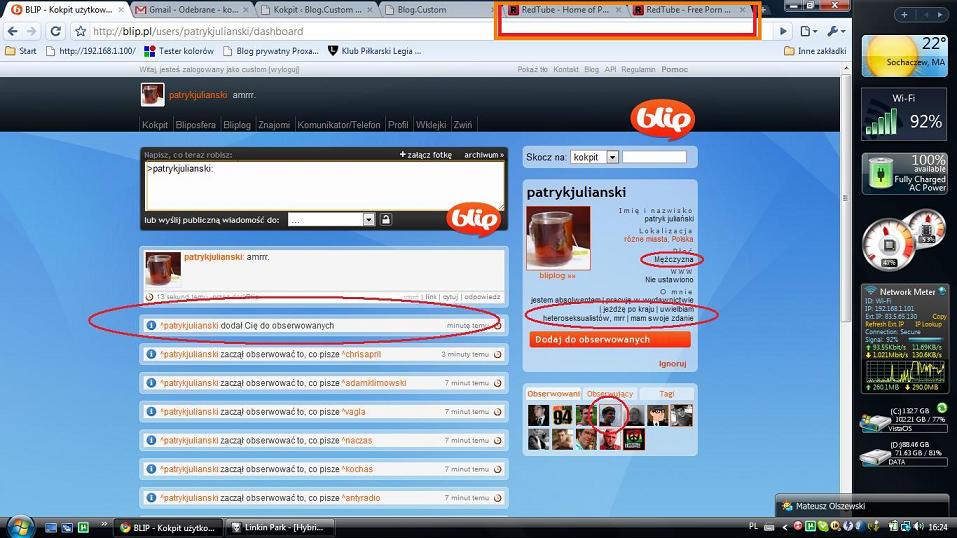Image resolution: width=957 pixels, height=538 pixels.
Task: Open the wrench settings menu
Action: (x=836, y=31)
